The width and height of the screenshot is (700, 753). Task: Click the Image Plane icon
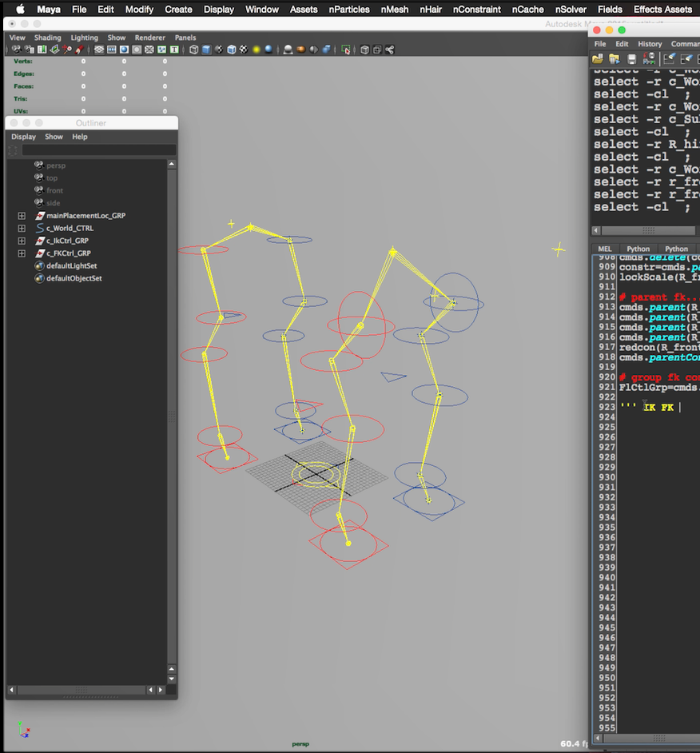click(54, 50)
